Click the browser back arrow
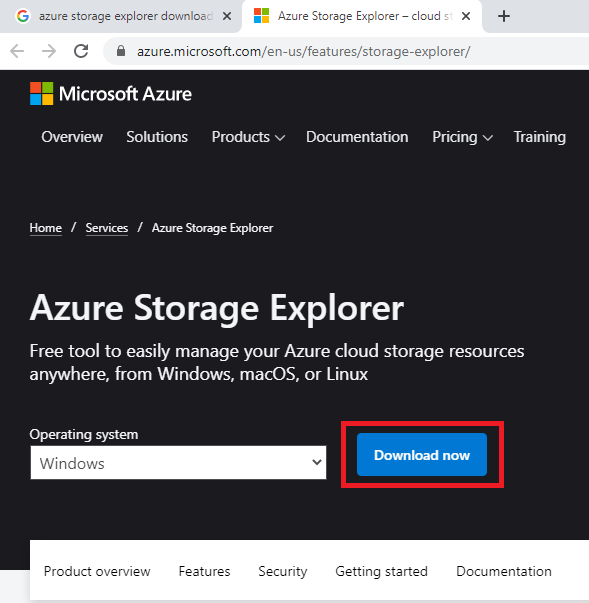 point(17,51)
